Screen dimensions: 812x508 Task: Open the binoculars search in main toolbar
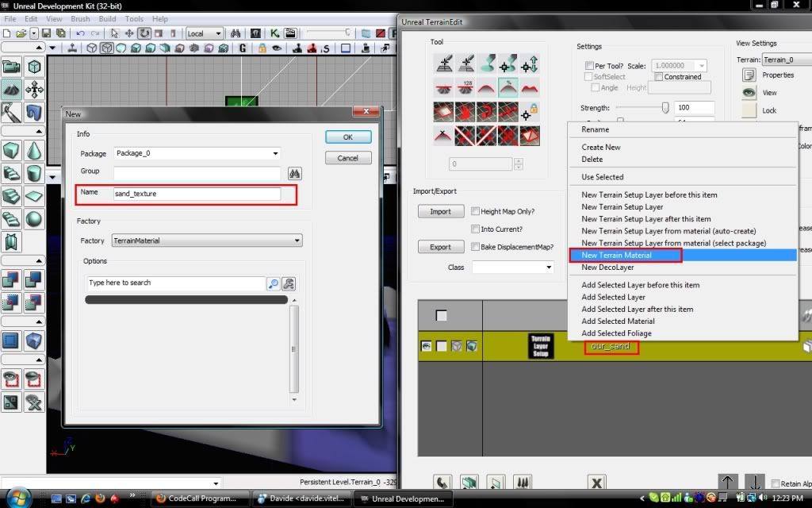click(236, 33)
